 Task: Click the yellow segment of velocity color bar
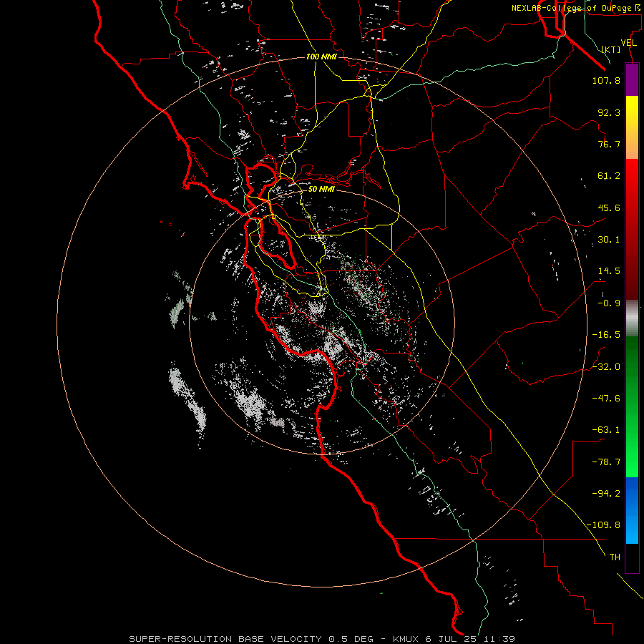tap(632, 127)
